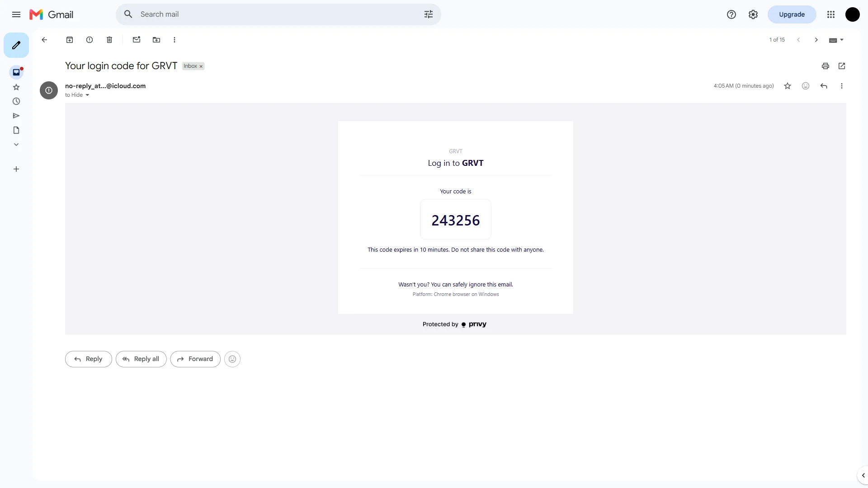Archive this email
The width and height of the screenshot is (868, 488).
[70, 40]
